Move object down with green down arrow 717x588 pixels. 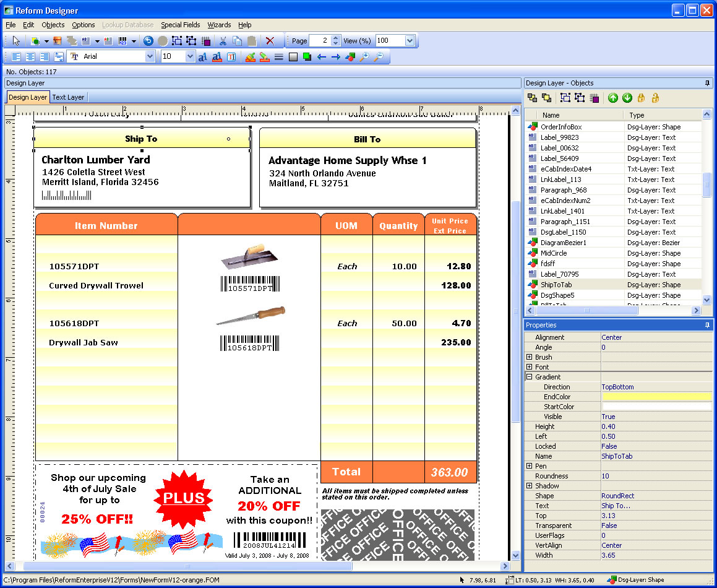[x=627, y=97]
